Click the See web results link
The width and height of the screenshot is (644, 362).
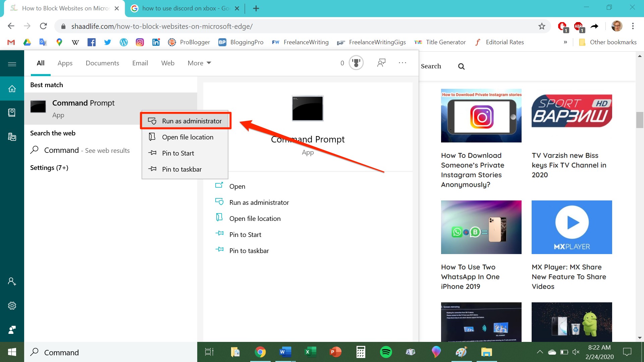[107, 150]
